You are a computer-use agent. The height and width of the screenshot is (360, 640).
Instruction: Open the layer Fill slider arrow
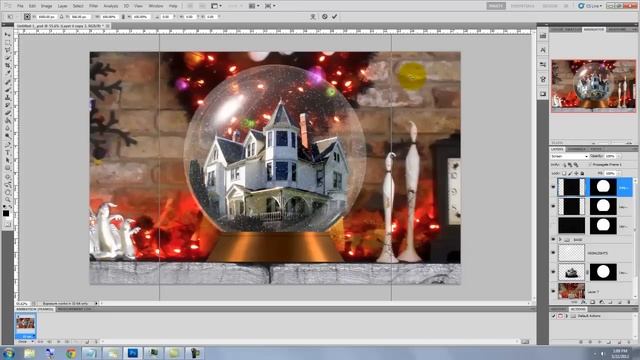pyautogui.click(x=619, y=173)
